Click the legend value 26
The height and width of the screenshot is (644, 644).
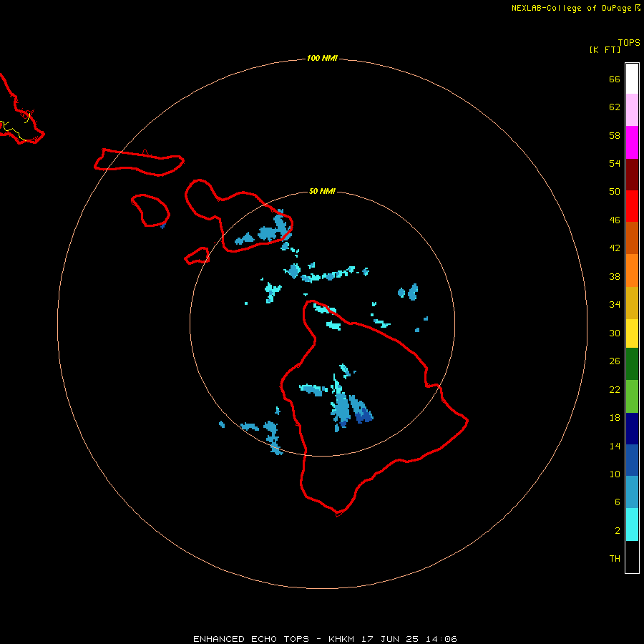(615, 361)
